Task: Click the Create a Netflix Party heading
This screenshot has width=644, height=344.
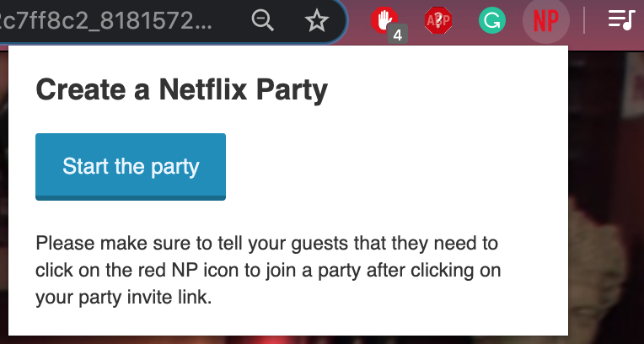Action: pyautogui.click(x=180, y=89)
